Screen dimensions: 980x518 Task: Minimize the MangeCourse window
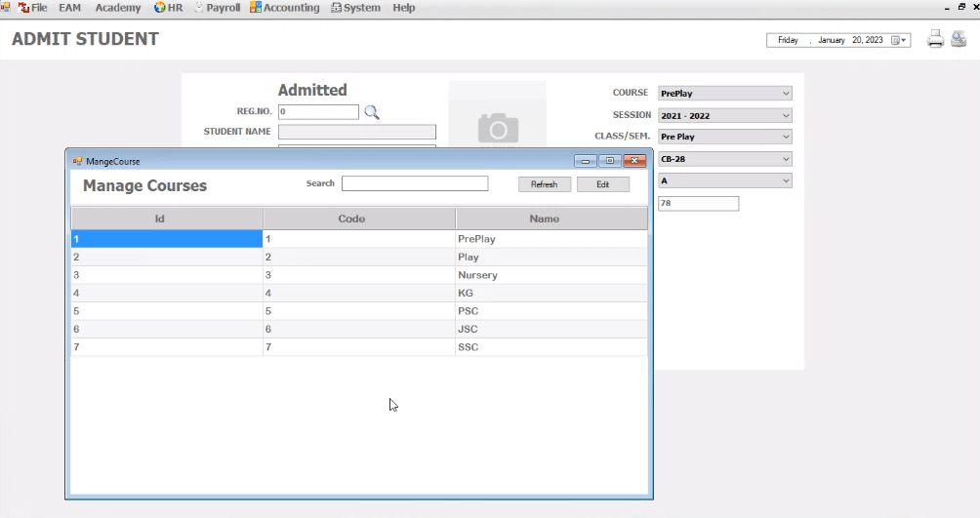point(586,161)
